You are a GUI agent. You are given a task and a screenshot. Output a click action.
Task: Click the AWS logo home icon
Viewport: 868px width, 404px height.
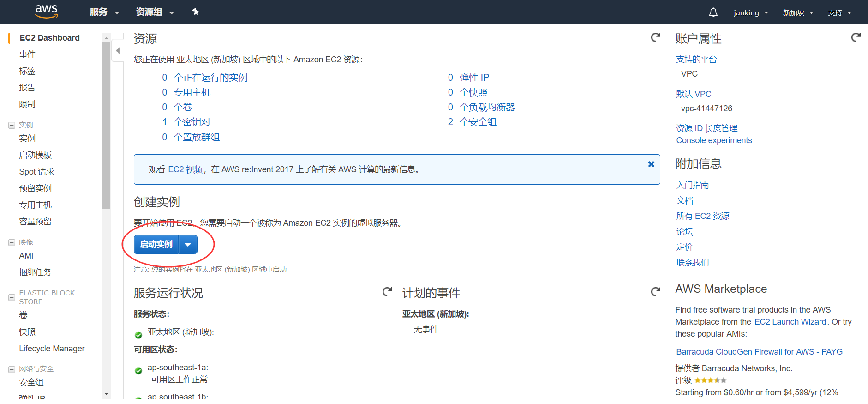click(47, 12)
